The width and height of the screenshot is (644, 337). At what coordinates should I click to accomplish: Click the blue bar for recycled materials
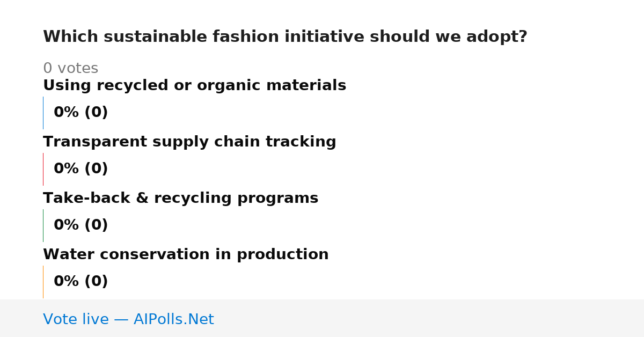click(x=43, y=113)
